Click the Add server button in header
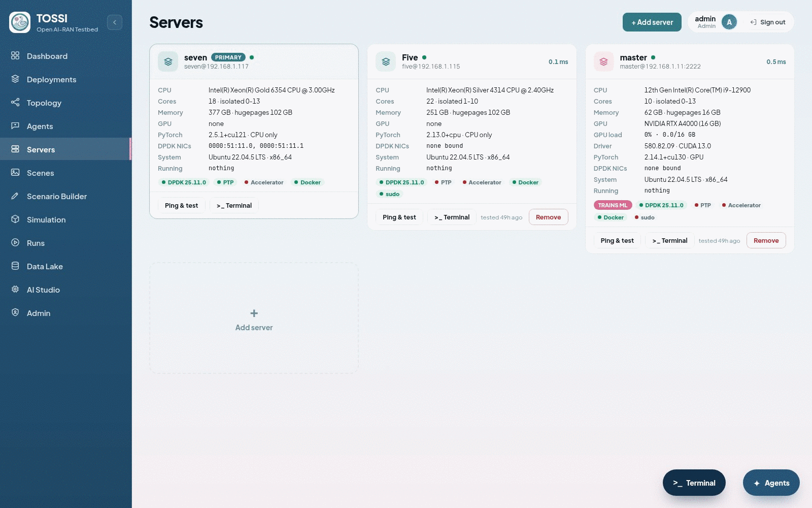The height and width of the screenshot is (508, 812). point(652,22)
